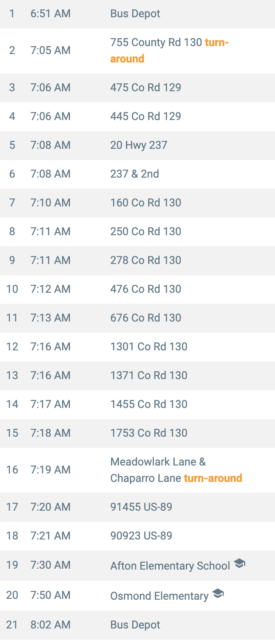Screen dimensions: 275x644
Task: Click the 475 Co Rd 129 stop
Action: coord(145,87)
